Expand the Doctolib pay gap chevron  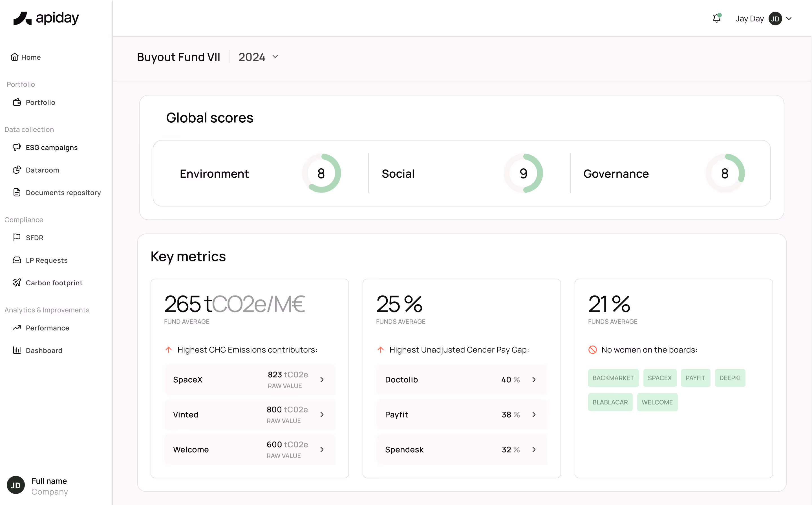pyautogui.click(x=534, y=380)
